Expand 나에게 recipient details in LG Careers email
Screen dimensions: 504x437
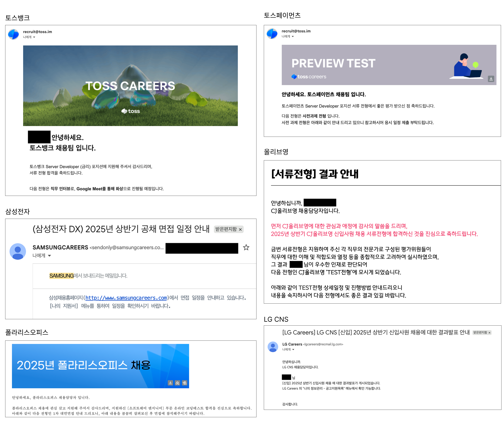click(293, 350)
